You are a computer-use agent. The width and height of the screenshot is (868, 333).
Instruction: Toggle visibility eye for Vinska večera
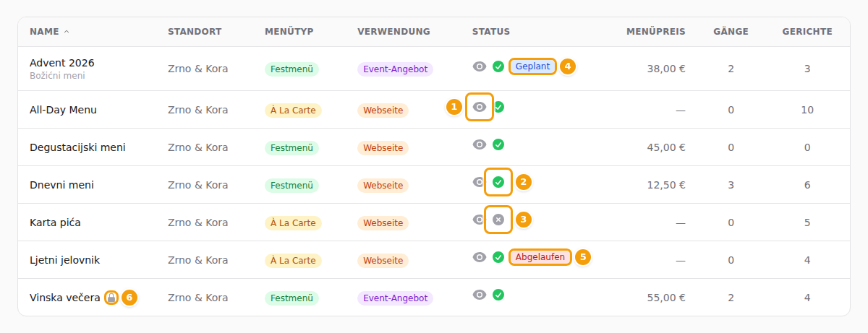pos(479,295)
